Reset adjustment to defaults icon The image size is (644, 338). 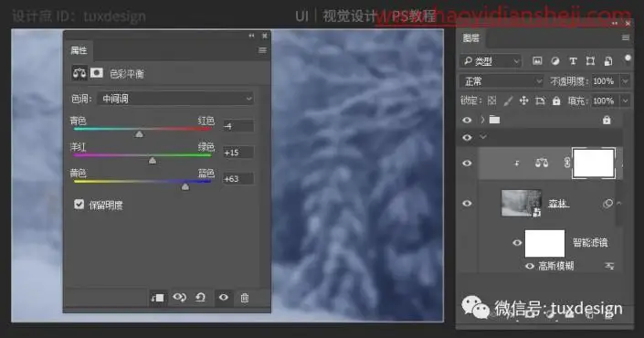coord(200,297)
